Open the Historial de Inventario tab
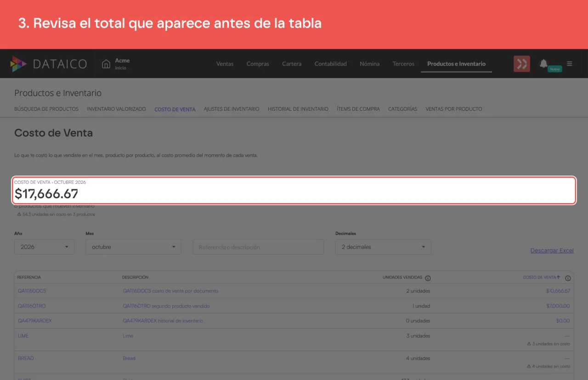Screen dimensions: 588x380 click(298, 109)
